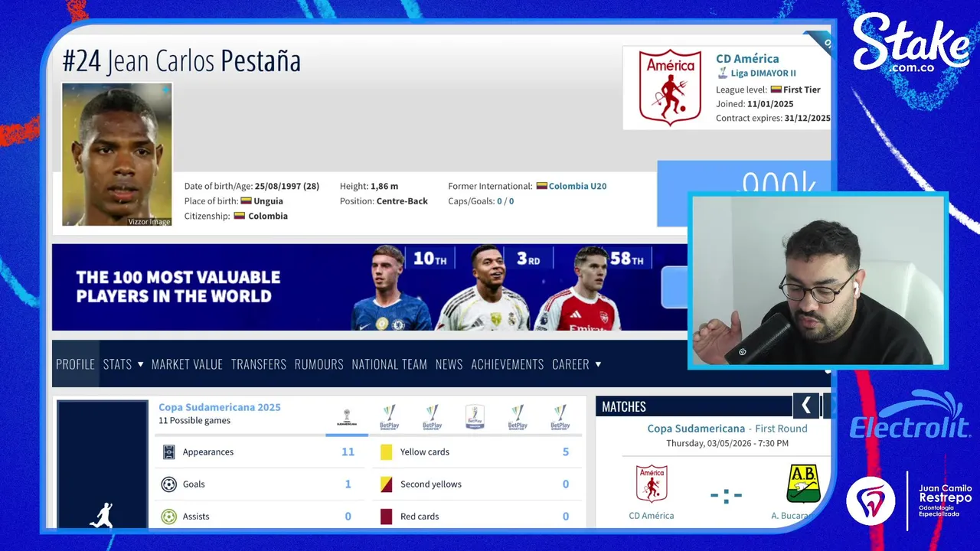Click the football icon next to Goals
Image resolution: width=980 pixels, height=551 pixels.
(169, 484)
